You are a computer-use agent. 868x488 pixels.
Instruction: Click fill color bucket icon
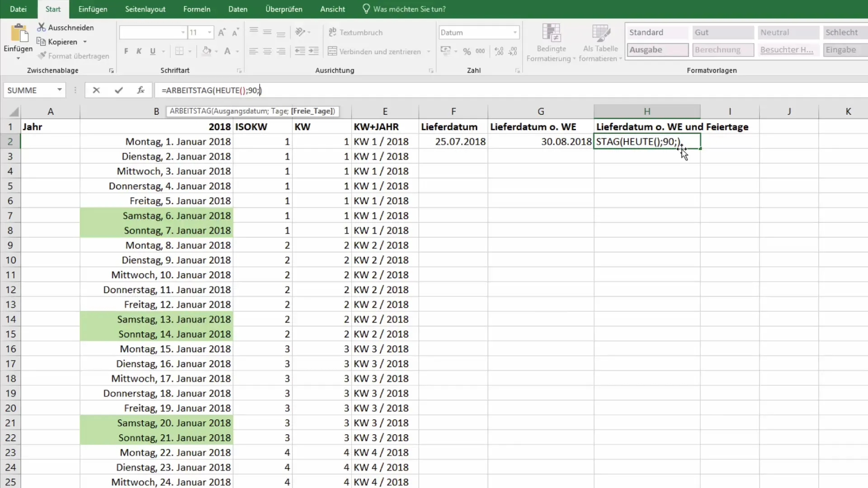[x=207, y=52]
